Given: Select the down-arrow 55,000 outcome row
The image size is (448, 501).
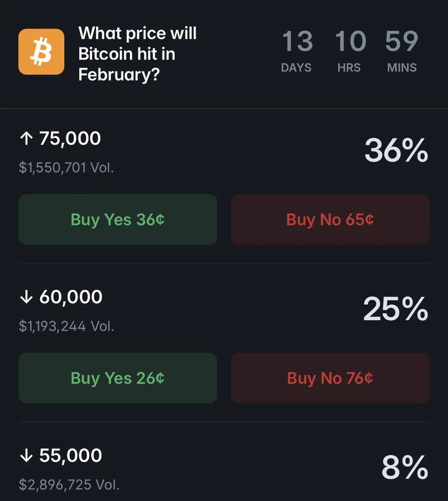Looking at the screenshot, I should 71,455.
